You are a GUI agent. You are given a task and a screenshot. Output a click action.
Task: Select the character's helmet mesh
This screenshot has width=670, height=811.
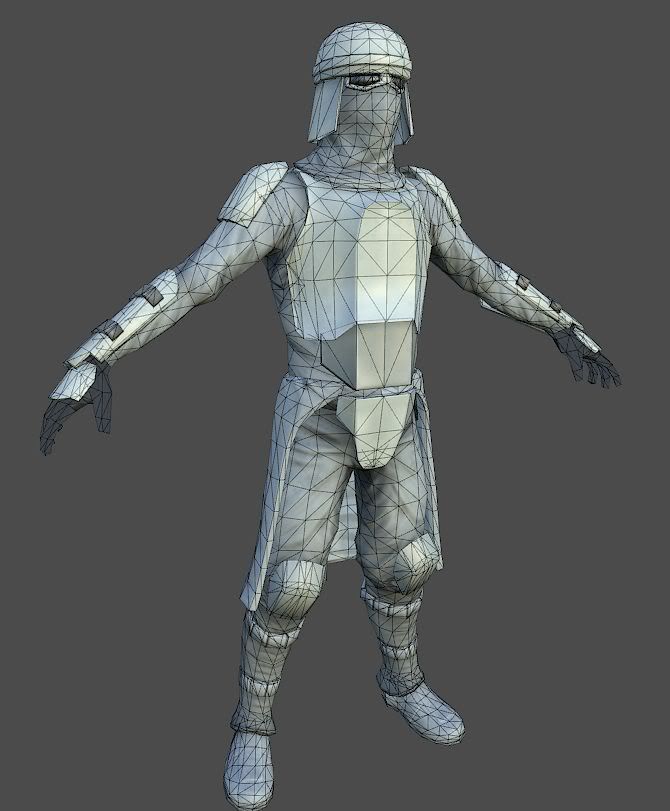tap(362, 54)
